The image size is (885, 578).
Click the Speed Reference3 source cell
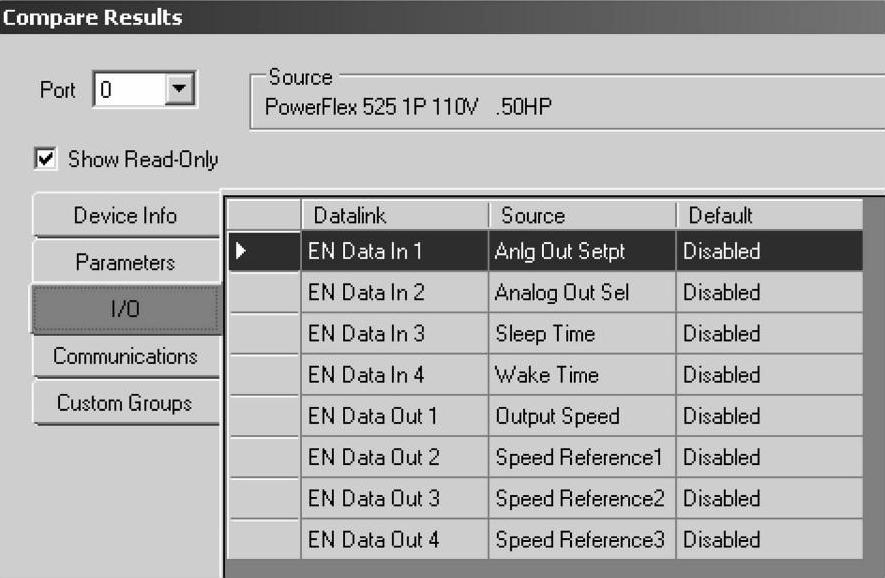pyautogui.click(x=582, y=539)
